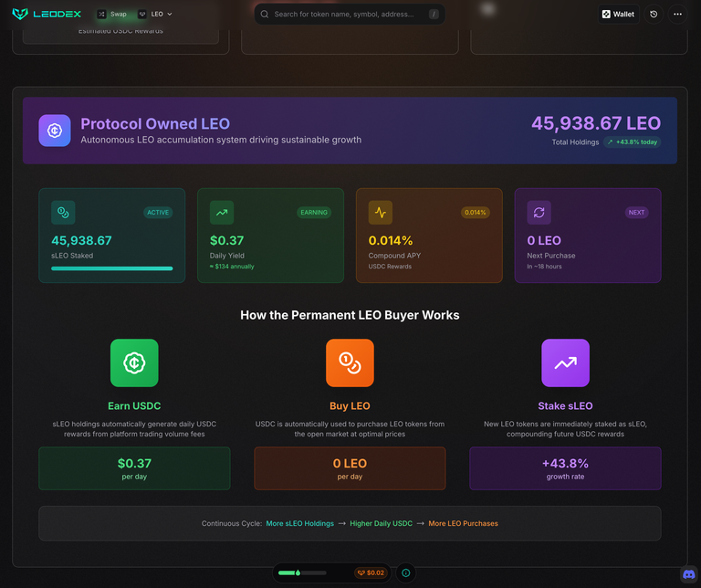
Task: Click the ≈ $134 annually text
Action: coord(232,267)
